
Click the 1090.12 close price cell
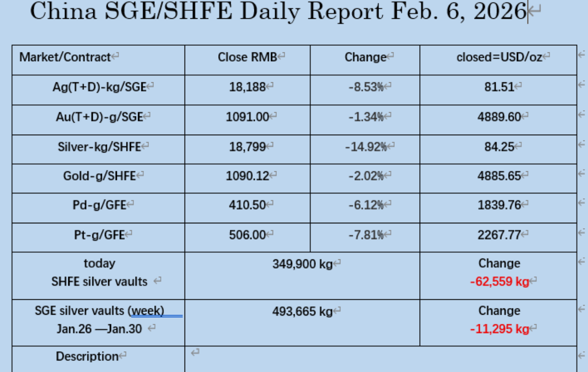[x=248, y=176]
